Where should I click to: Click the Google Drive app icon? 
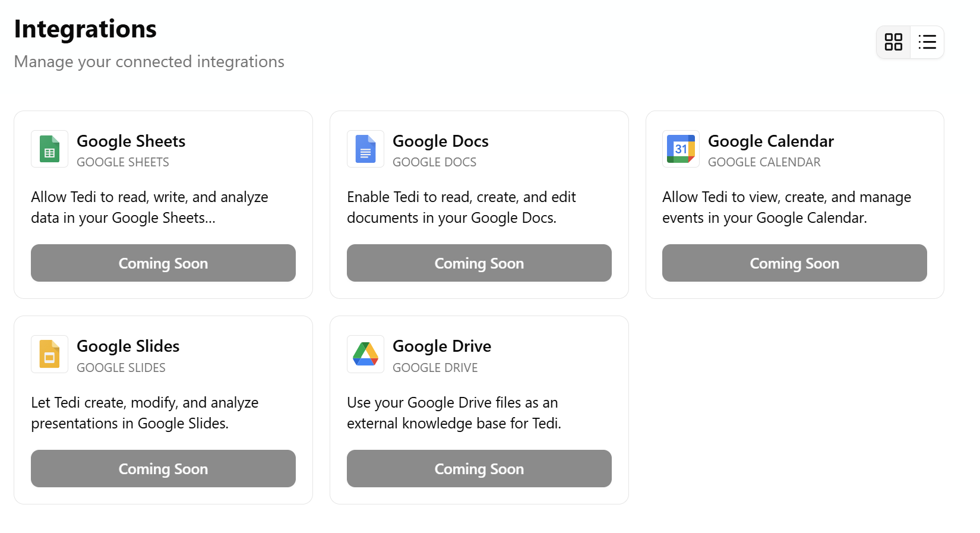(x=366, y=354)
